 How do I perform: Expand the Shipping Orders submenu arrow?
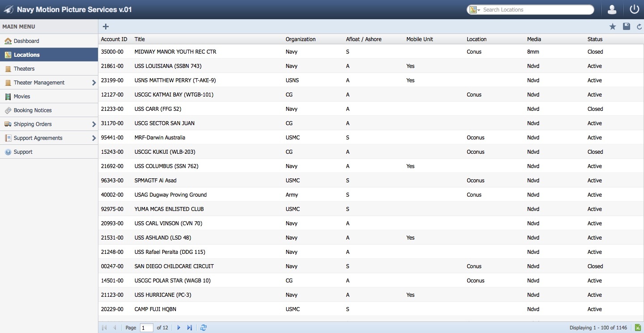pos(94,124)
